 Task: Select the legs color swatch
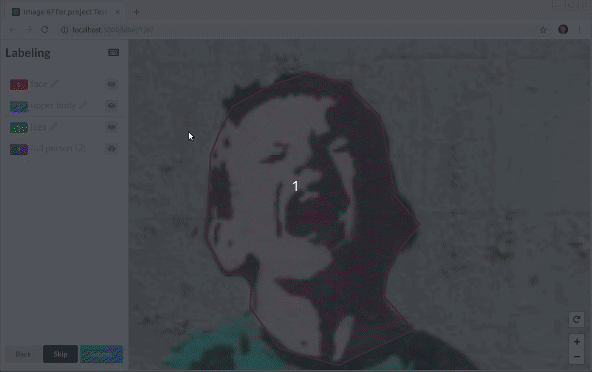(19, 128)
